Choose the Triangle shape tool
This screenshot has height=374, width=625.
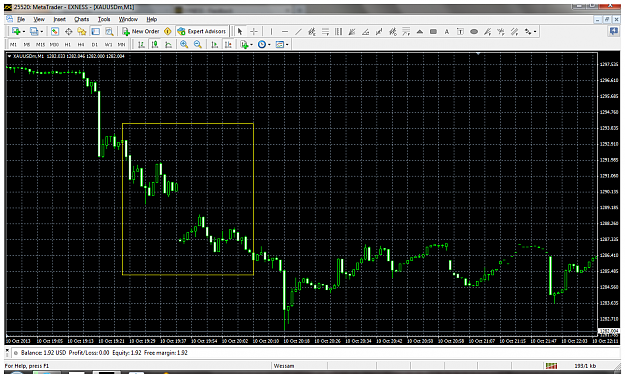(x=420, y=31)
